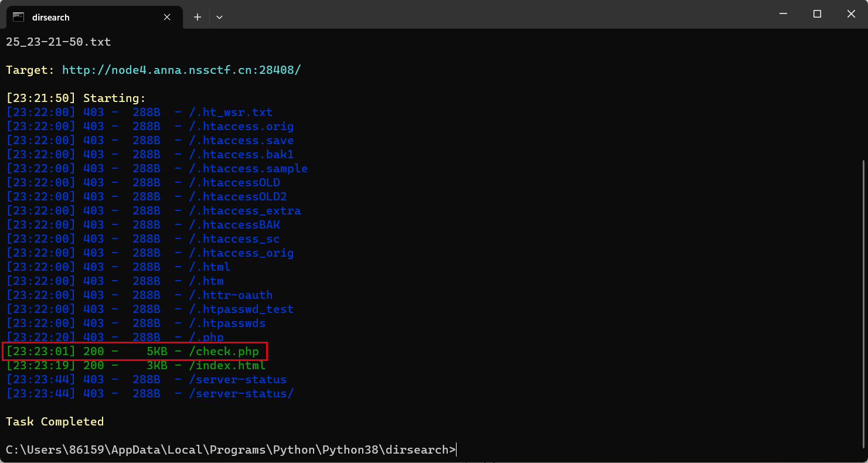Click the 5KB size value

click(156, 351)
